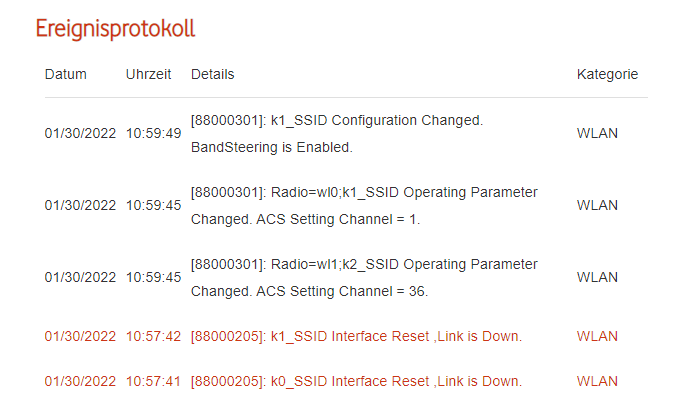Click WLAN category of k0_SSID reset entry
699x410 pixels.
coord(597,381)
